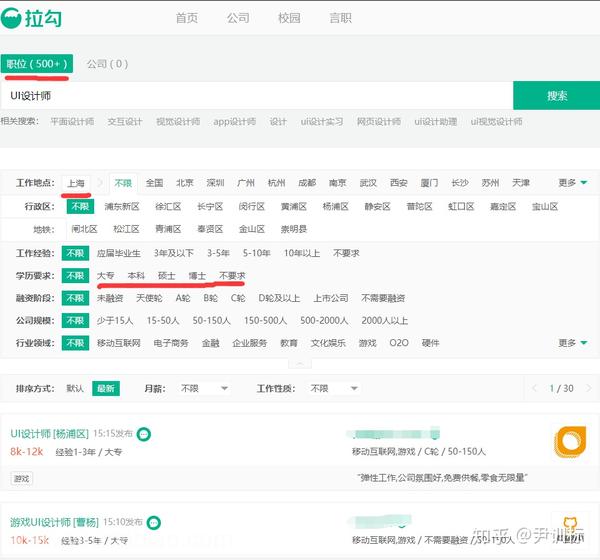Select related search 交互设计
The image size is (600, 560).
point(125,122)
